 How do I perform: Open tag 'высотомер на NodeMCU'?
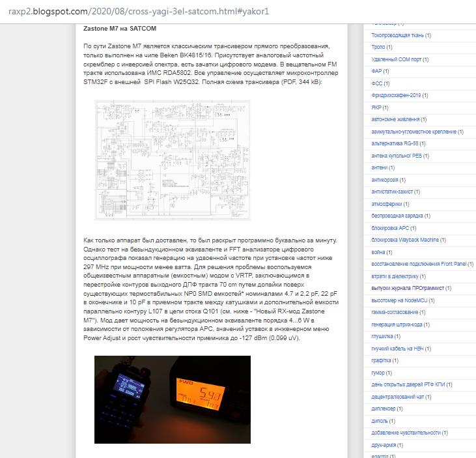tap(399, 300)
